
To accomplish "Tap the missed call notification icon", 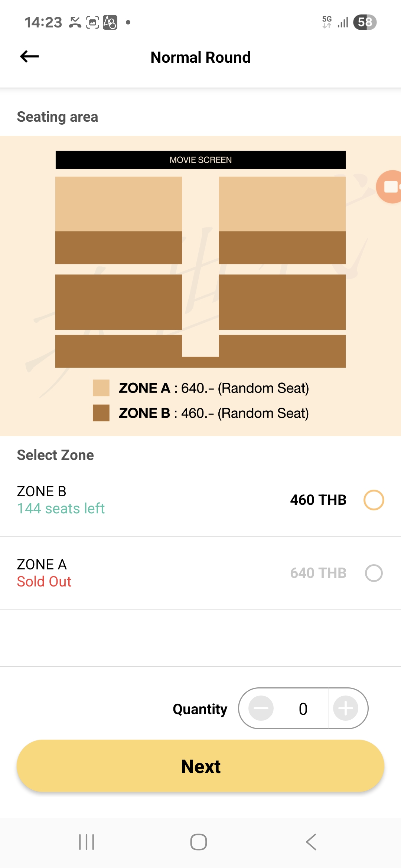I will (x=75, y=22).
